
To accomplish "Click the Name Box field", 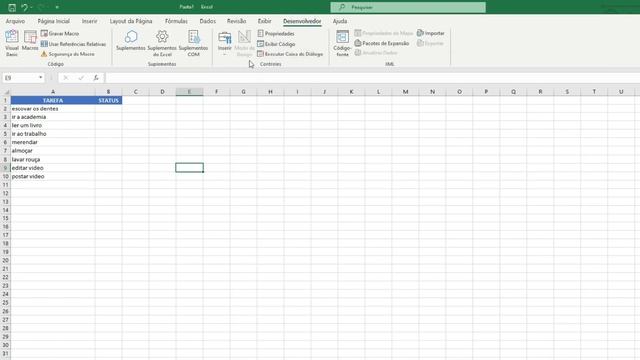I will click(x=20, y=78).
